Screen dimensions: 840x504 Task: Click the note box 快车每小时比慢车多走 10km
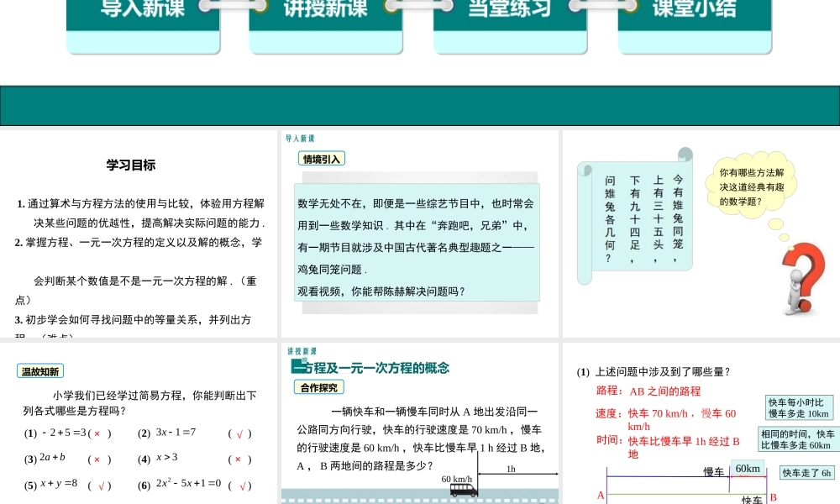coord(799,407)
